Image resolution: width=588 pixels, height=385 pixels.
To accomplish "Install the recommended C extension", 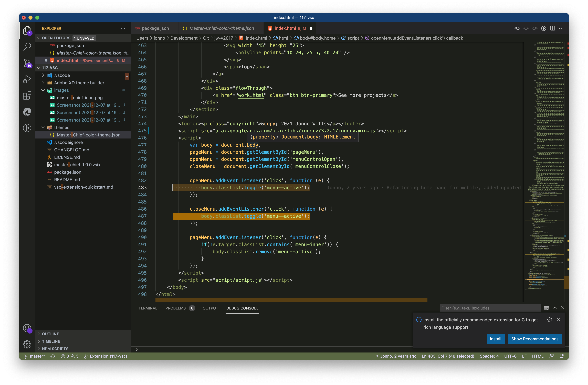I will (x=496, y=339).
